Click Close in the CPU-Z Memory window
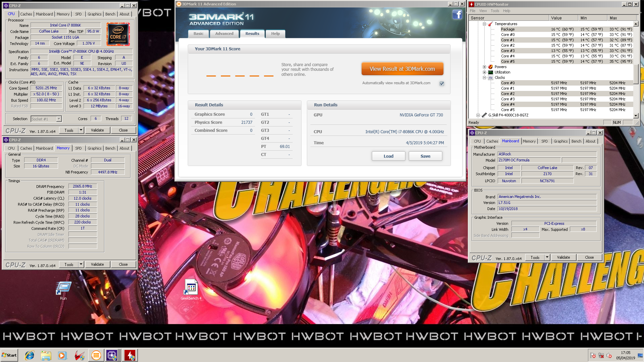This screenshot has height=362, width=644. pos(123,264)
